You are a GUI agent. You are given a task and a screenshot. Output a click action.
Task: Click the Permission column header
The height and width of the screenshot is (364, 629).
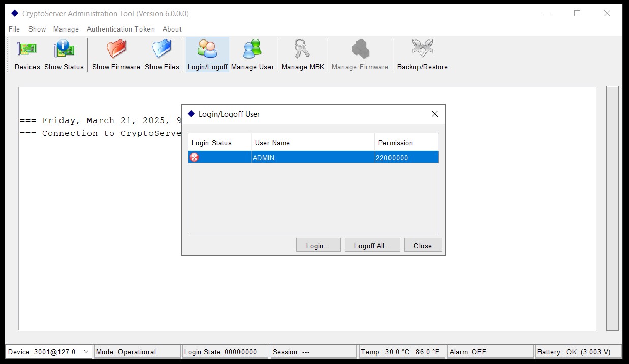(406, 143)
